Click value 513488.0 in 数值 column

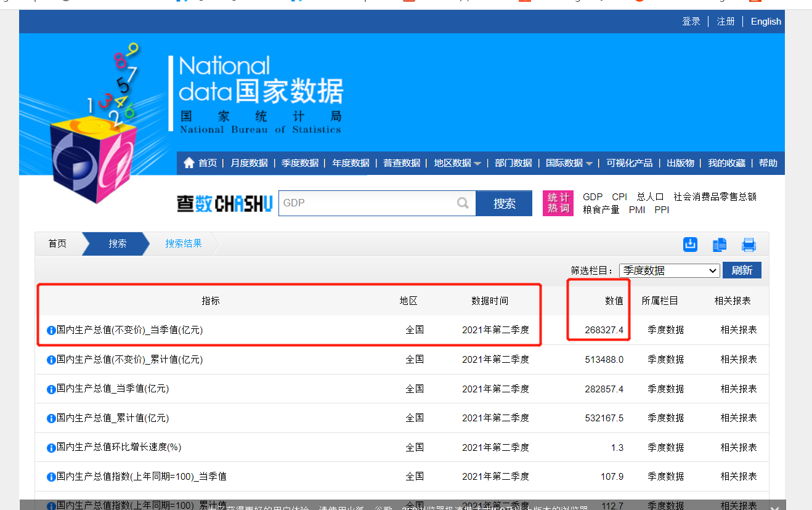pos(604,360)
